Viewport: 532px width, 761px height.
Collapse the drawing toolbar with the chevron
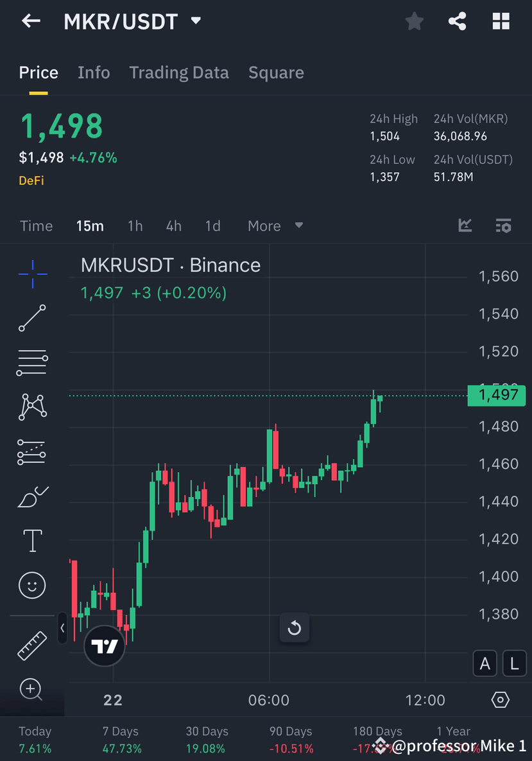click(62, 629)
